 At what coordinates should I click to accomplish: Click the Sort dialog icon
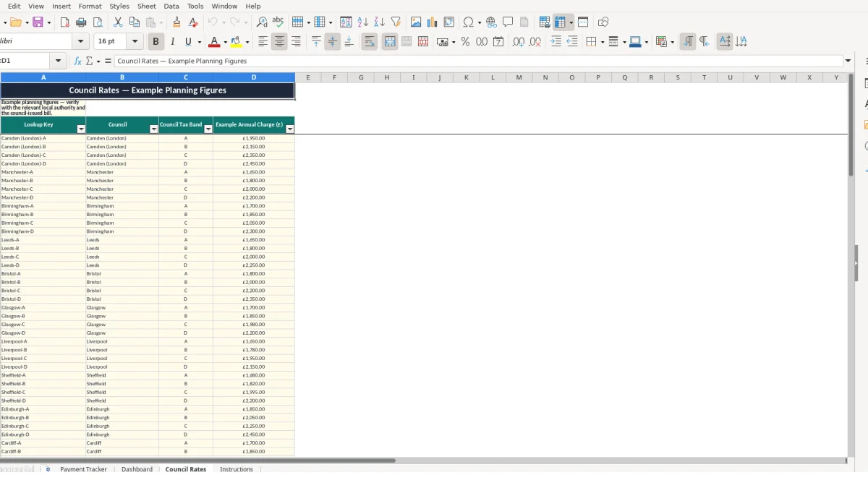(346, 22)
